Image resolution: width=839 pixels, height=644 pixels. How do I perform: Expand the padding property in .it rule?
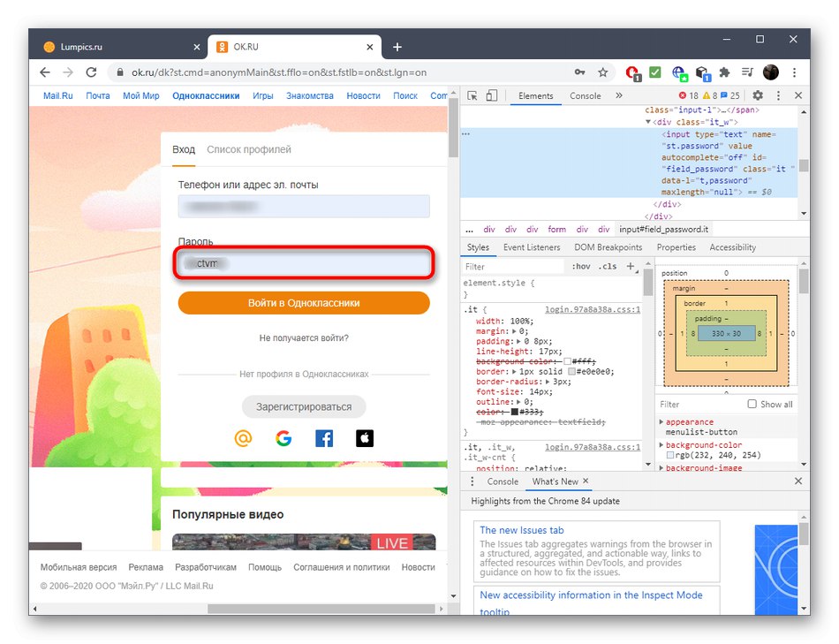pyautogui.click(x=519, y=342)
